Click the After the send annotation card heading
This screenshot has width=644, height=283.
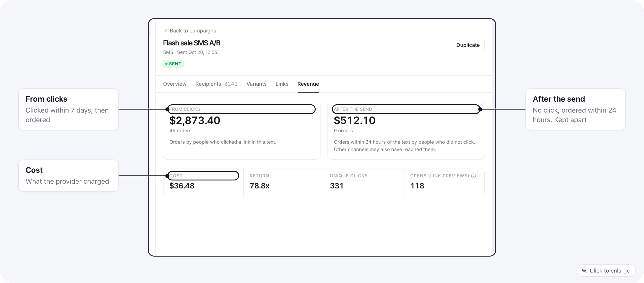[x=559, y=99]
